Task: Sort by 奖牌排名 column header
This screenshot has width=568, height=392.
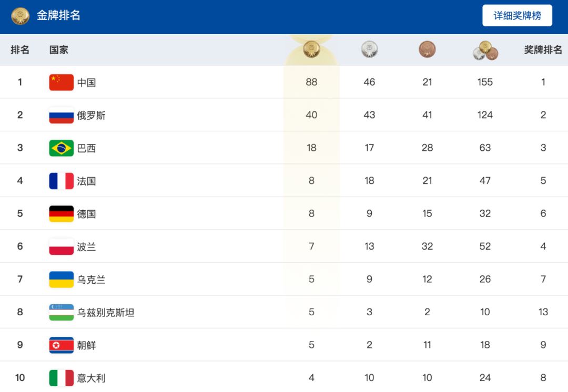Action: (x=543, y=49)
